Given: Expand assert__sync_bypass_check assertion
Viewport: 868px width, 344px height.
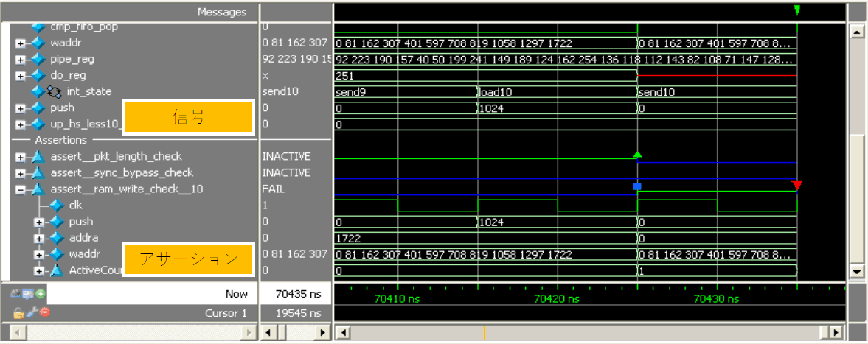Looking at the screenshot, I should (21, 173).
